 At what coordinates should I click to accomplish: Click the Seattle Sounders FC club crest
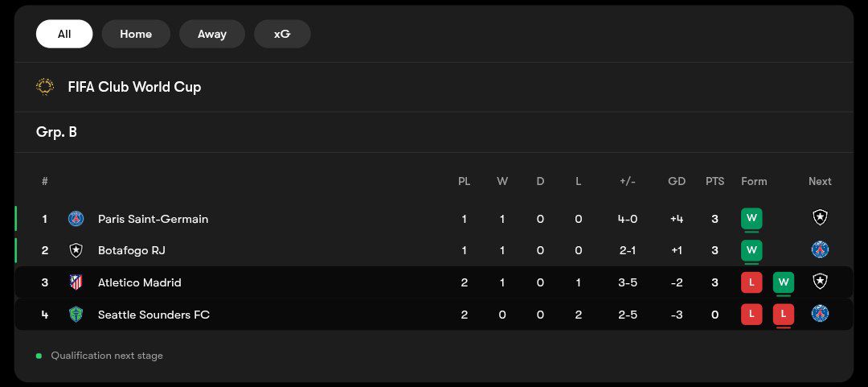[76, 315]
